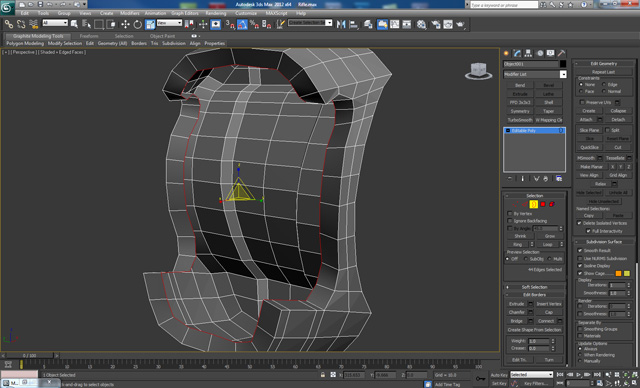
Task: Open the Create command panel tab
Action: point(507,53)
